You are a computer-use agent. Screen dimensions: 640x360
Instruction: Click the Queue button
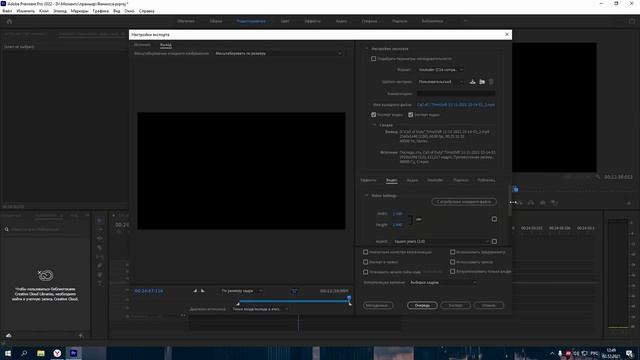pos(422,305)
